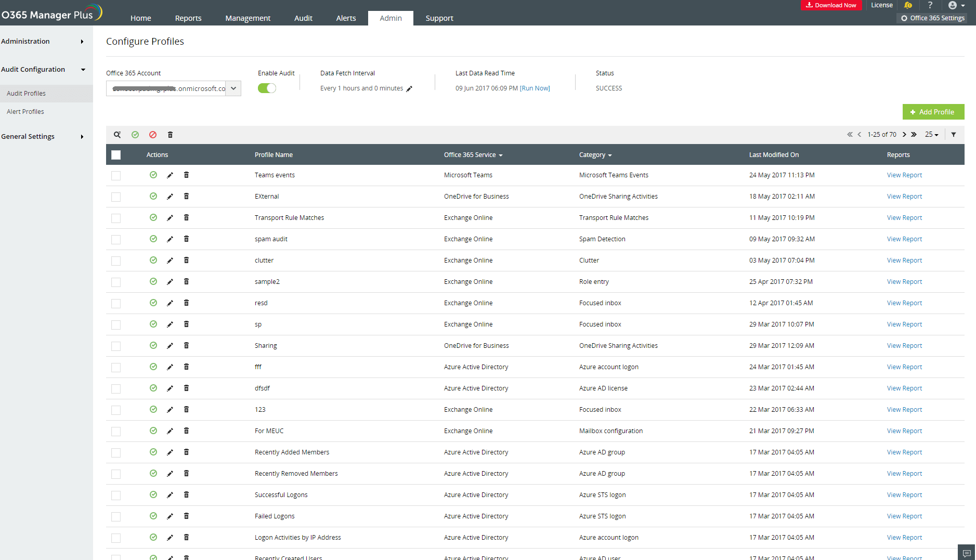Edit the Transport Rule Matches profile

pos(170,218)
